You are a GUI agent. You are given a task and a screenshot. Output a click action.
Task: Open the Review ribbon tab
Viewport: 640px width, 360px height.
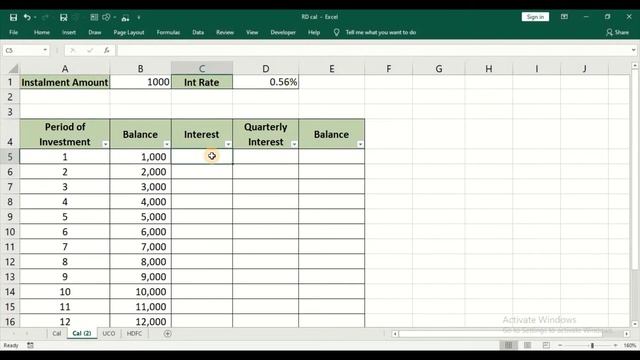[225, 32]
